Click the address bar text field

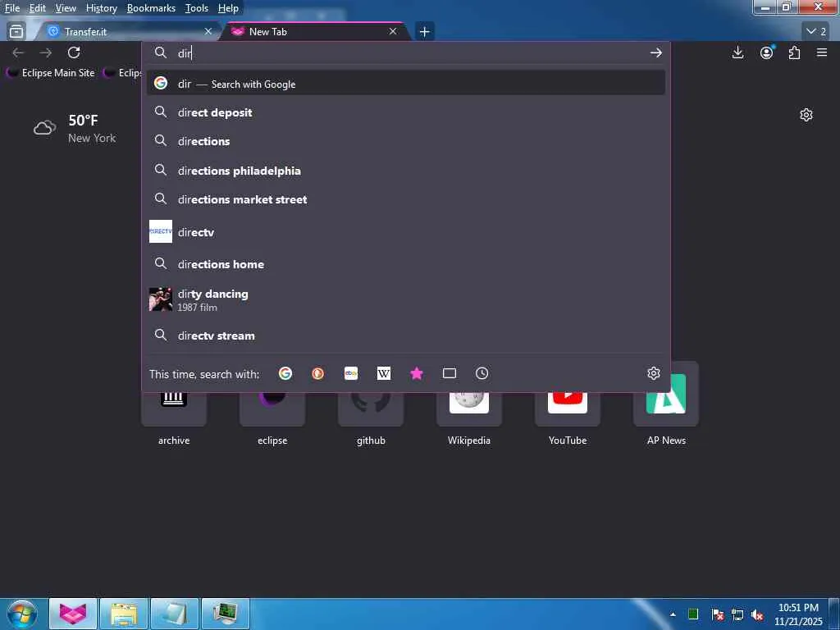(409, 53)
